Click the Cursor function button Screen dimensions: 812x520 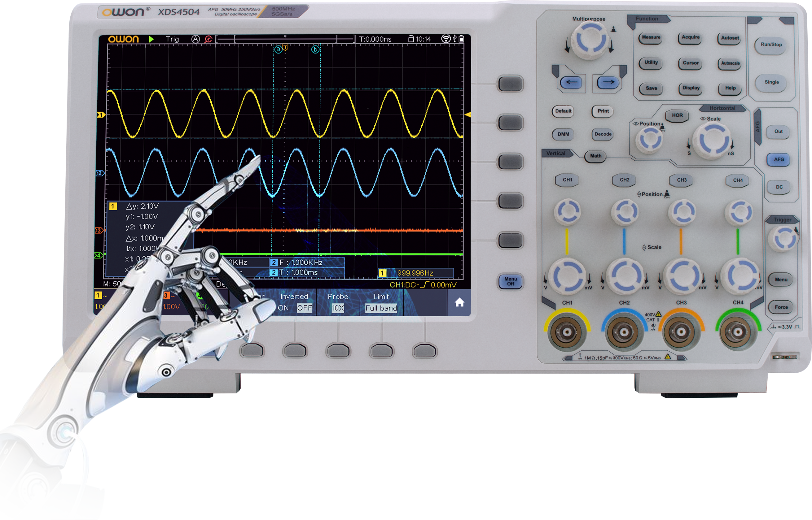pos(690,63)
